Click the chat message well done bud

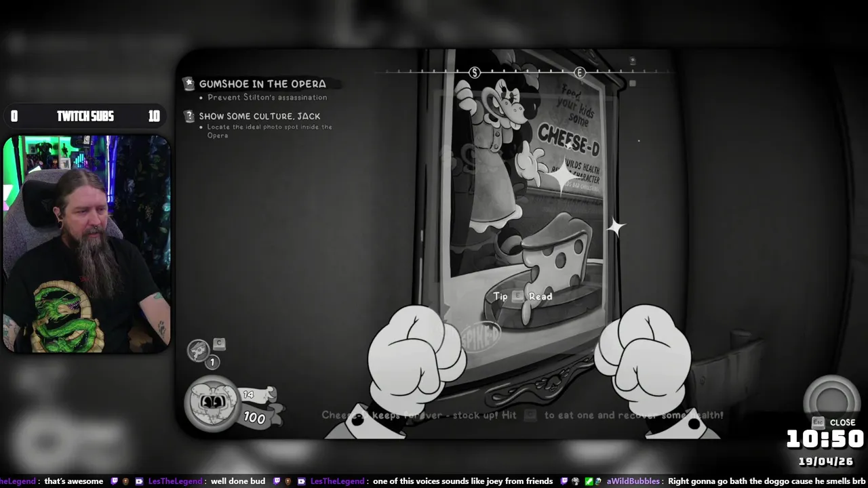click(x=238, y=481)
